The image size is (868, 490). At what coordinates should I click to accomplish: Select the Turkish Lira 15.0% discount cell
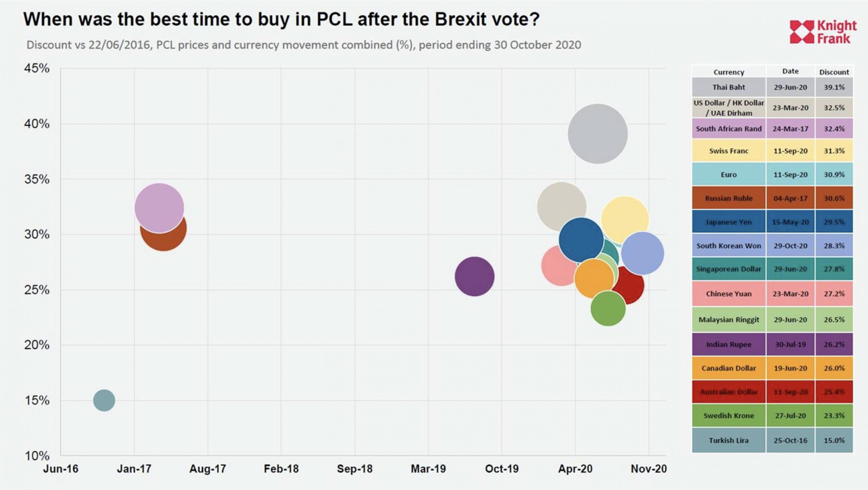pos(834,440)
